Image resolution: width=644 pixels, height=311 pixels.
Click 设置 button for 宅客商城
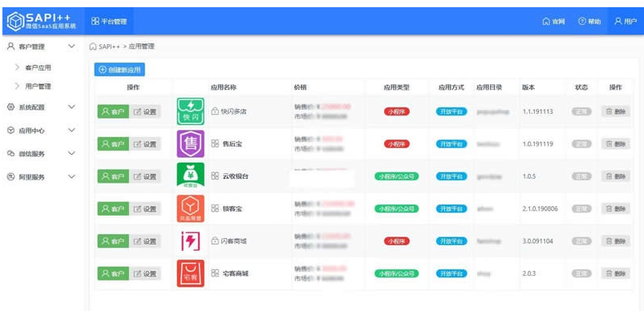[x=145, y=273]
